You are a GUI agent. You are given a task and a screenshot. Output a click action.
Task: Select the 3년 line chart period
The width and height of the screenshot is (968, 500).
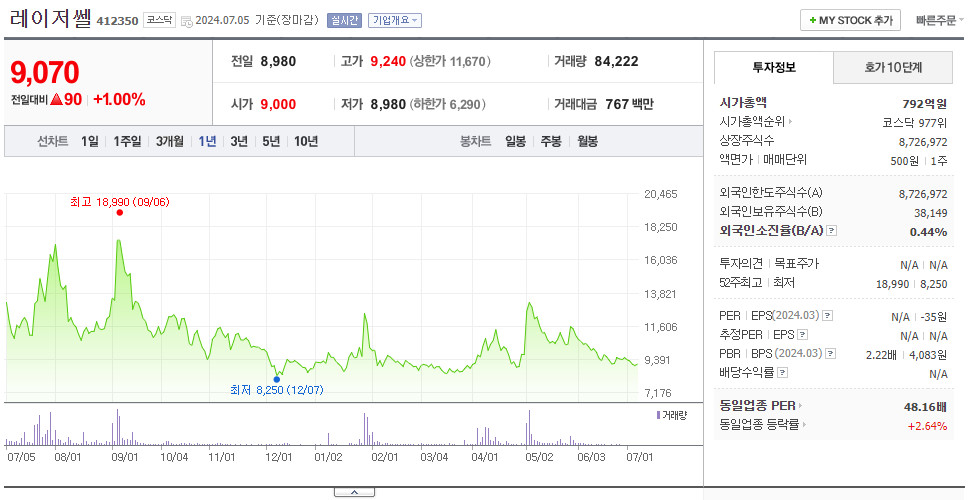point(239,141)
